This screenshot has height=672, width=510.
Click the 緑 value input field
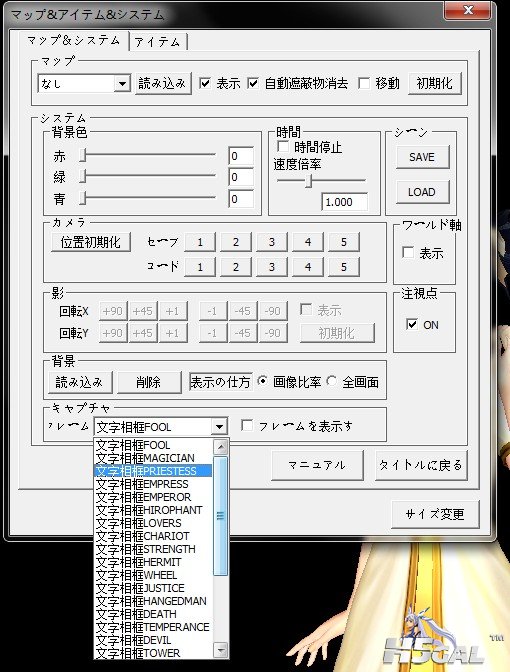pos(241,177)
